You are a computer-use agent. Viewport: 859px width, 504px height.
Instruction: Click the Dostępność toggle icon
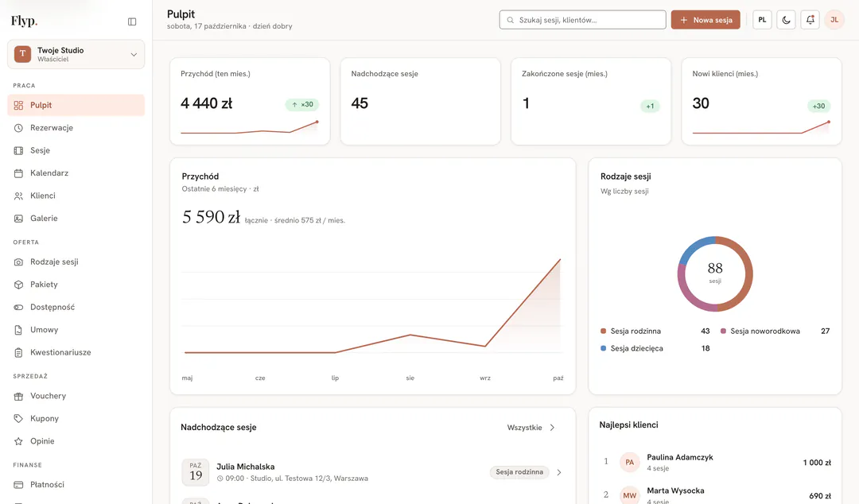point(18,308)
